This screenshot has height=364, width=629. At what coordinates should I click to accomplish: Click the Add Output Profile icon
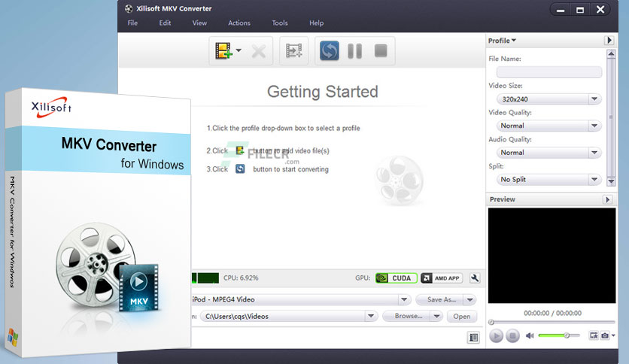point(294,51)
